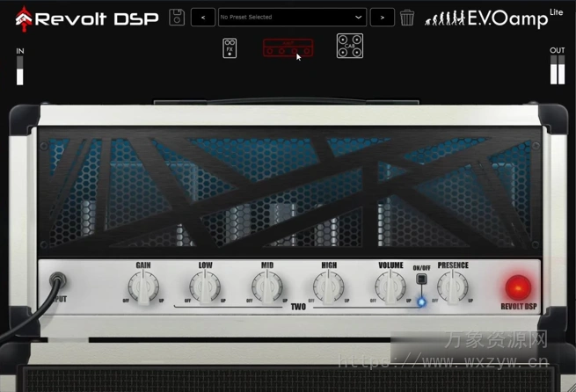576x392 pixels.
Task: Toggle the ON/OFF switch
Action: coord(421,279)
